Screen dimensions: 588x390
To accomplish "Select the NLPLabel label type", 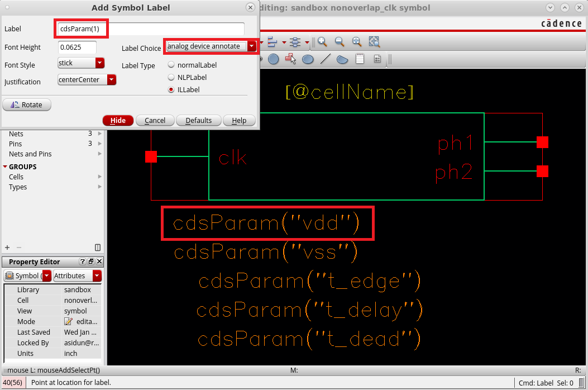I will tap(171, 77).
